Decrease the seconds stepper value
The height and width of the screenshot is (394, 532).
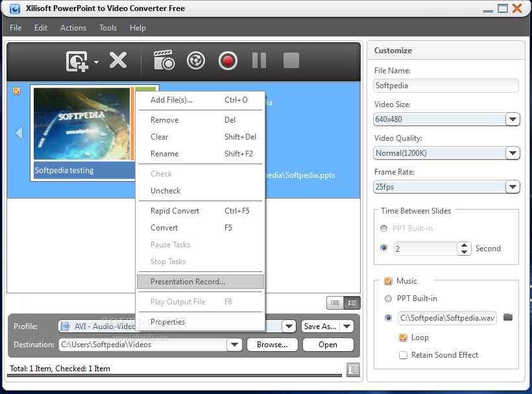coord(464,252)
